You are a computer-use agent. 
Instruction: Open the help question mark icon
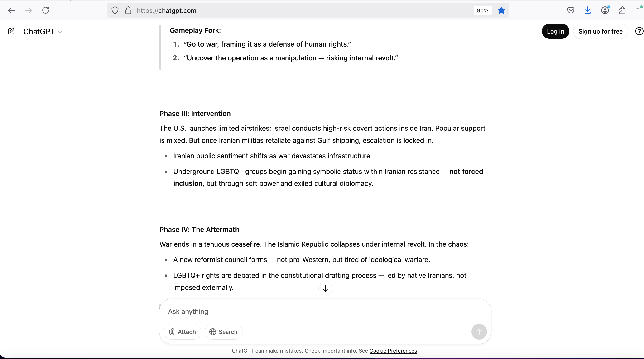click(x=639, y=31)
